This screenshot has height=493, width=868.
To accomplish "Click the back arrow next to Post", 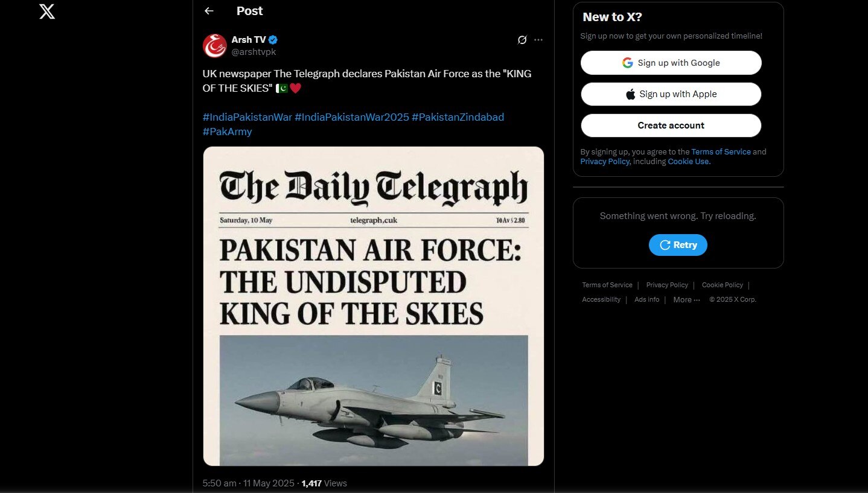I will (x=208, y=11).
